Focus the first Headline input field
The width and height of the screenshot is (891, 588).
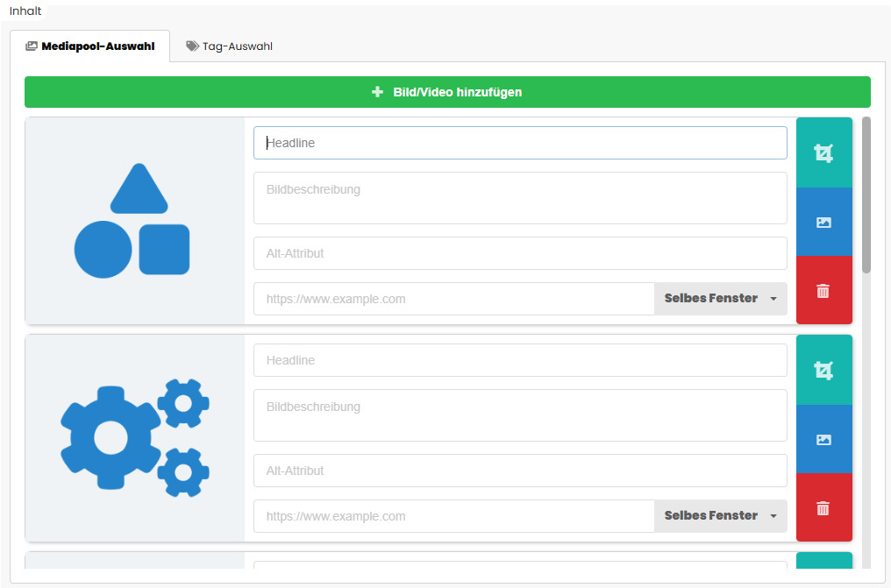pyautogui.click(x=520, y=143)
